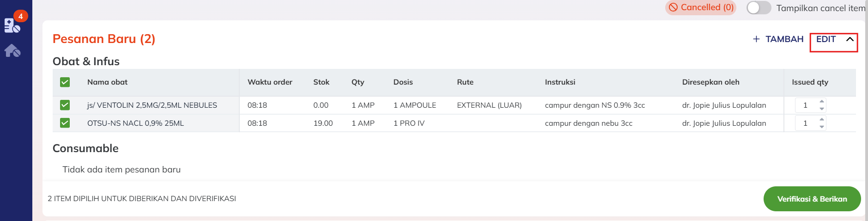The height and width of the screenshot is (221, 868).
Task: Uncheck the OTSU-NS NACL 0,9% 25ML row
Action: coord(65,123)
